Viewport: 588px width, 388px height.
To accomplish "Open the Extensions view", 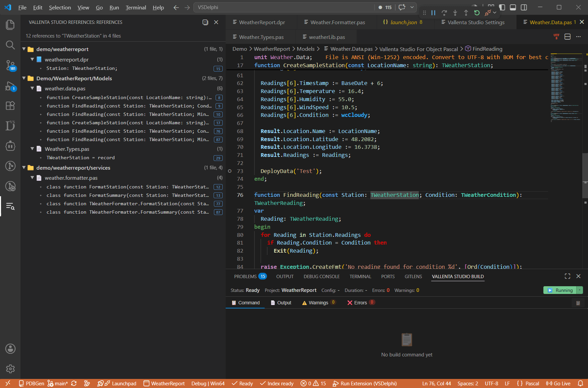I will (x=10, y=106).
